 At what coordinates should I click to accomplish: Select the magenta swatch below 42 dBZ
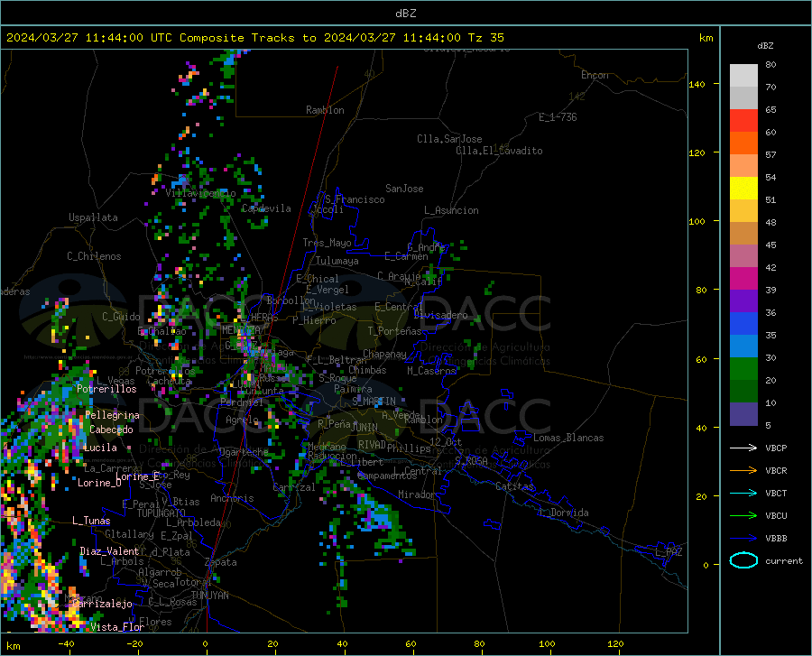pyautogui.click(x=743, y=279)
